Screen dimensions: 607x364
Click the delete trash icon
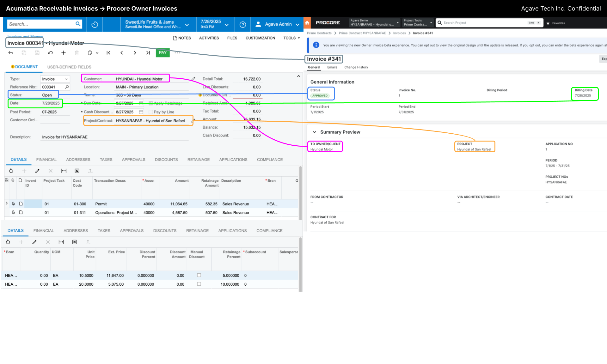(77, 53)
